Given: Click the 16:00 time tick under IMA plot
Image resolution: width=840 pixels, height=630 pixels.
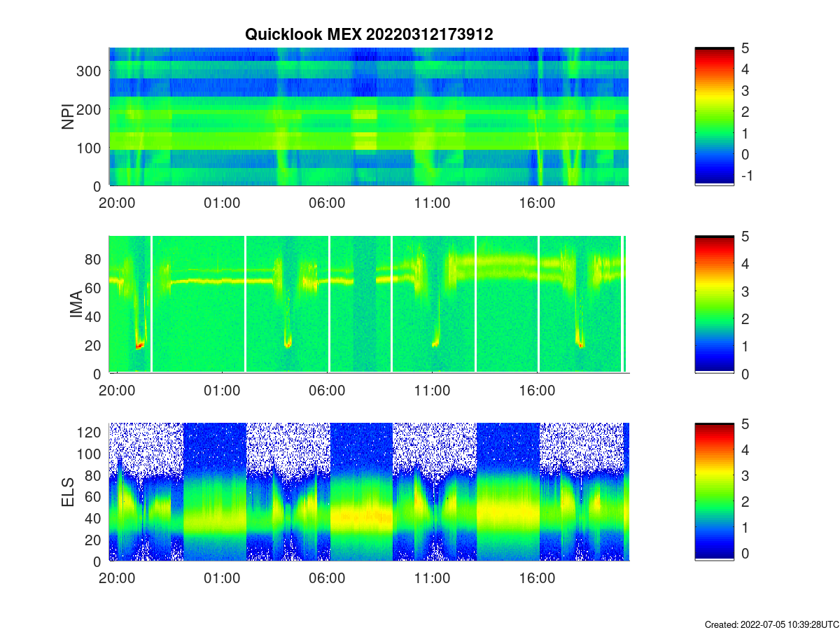Looking at the screenshot, I should [x=537, y=390].
